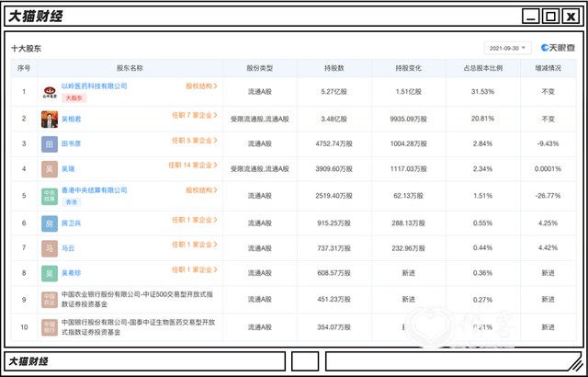The width and height of the screenshot is (588, 377).
Task: Open 房卫兵 shareholder profile link
Action: [72, 223]
